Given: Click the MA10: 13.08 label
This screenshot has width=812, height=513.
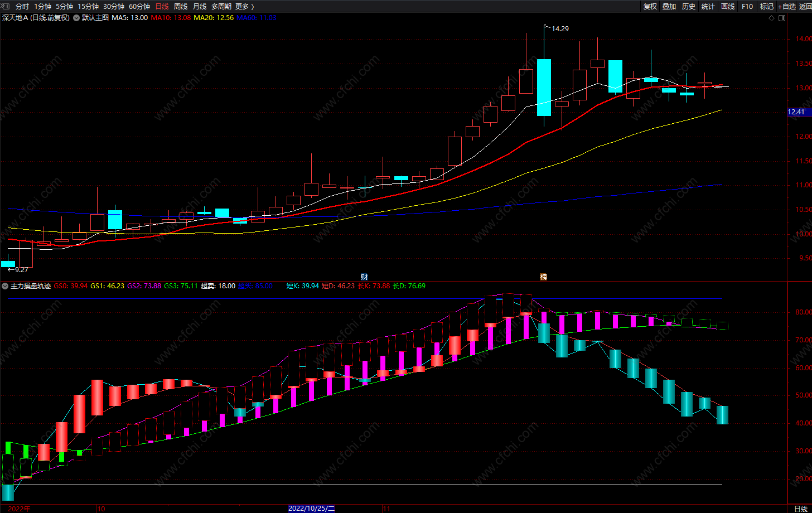Looking at the screenshot, I should click(x=171, y=18).
